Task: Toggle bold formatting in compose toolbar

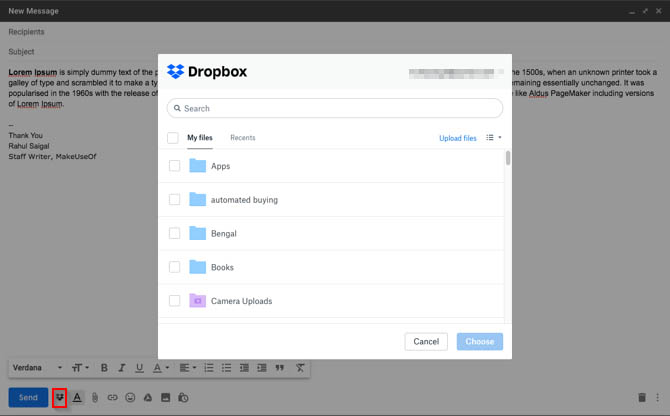Action: pyautogui.click(x=104, y=368)
